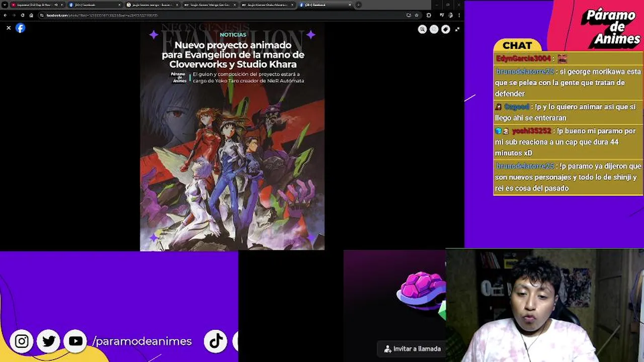Click chat message about nuevos personajes

pos(568,177)
